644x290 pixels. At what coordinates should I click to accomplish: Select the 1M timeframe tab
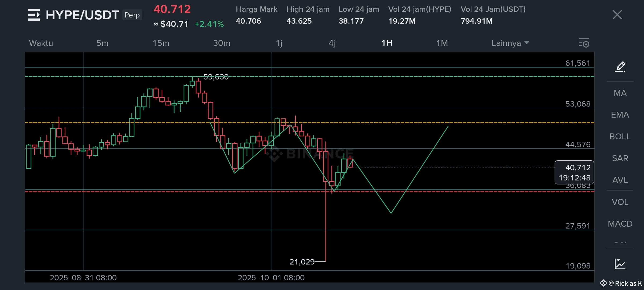[x=442, y=43]
